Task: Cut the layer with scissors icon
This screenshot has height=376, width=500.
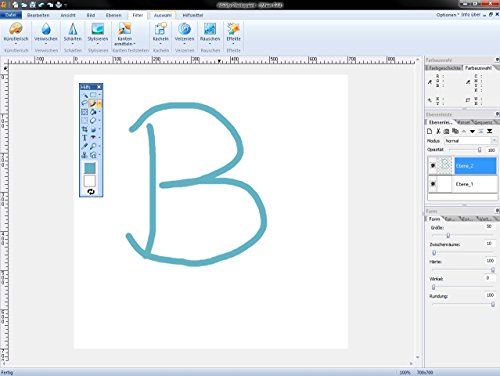Action: [438, 131]
